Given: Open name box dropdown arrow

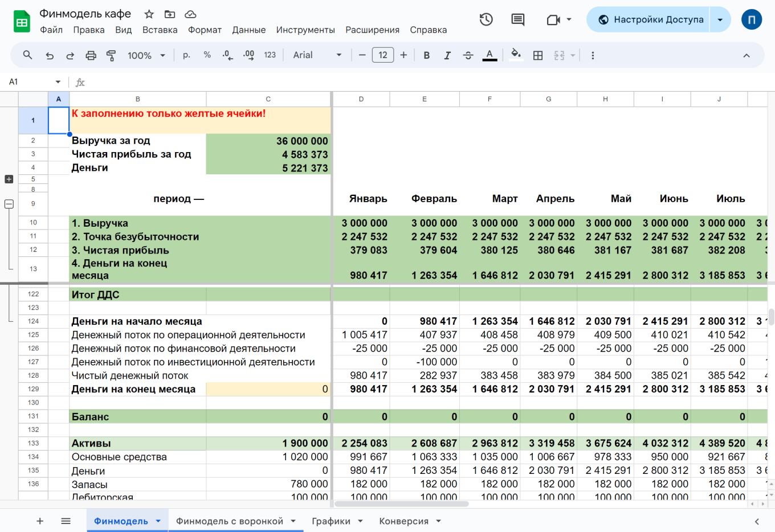Looking at the screenshot, I should tap(58, 82).
